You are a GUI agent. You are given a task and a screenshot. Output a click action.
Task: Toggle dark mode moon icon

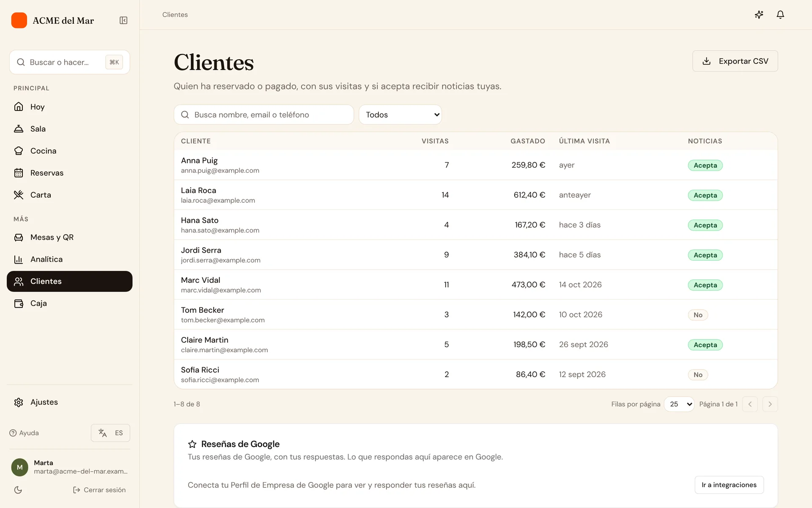18,490
